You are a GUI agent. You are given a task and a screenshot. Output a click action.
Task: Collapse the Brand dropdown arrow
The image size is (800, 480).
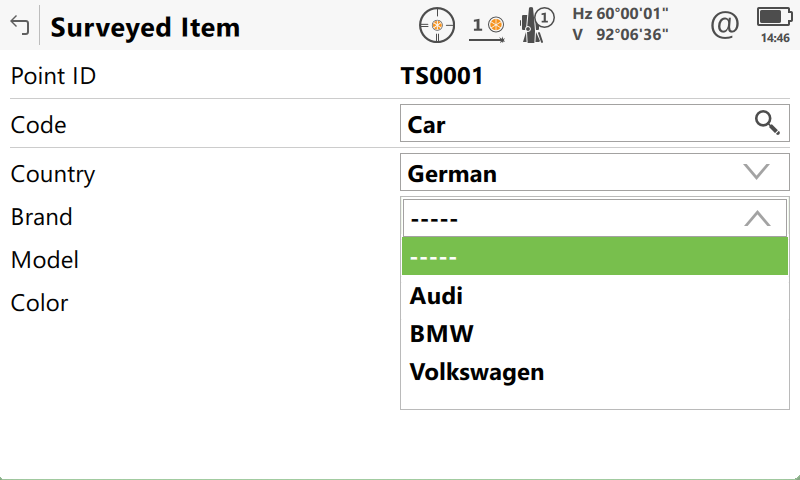757,218
